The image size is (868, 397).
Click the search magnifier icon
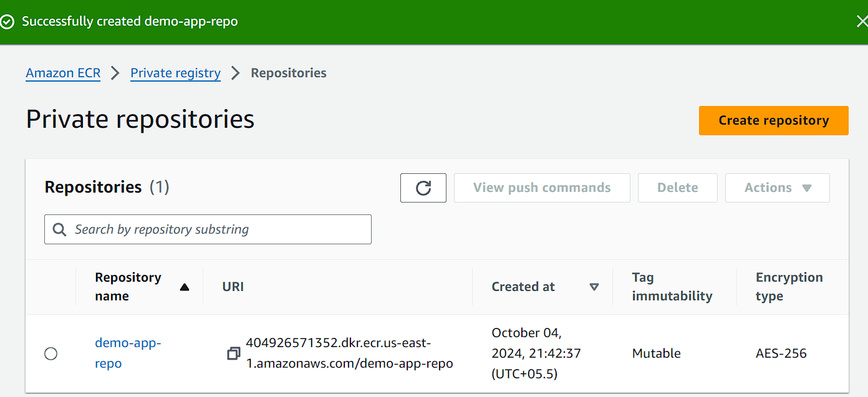(x=60, y=229)
